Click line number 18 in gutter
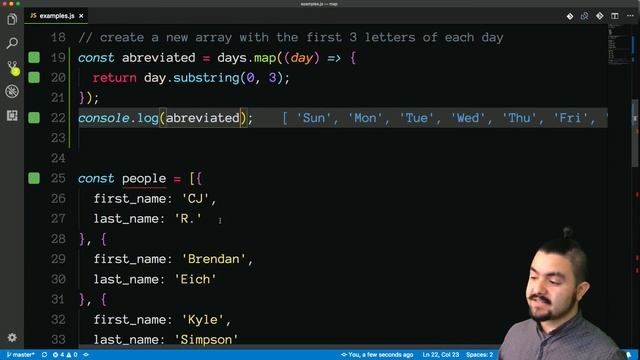The width and height of the screenshot is (640, 360). coord(58,38)
